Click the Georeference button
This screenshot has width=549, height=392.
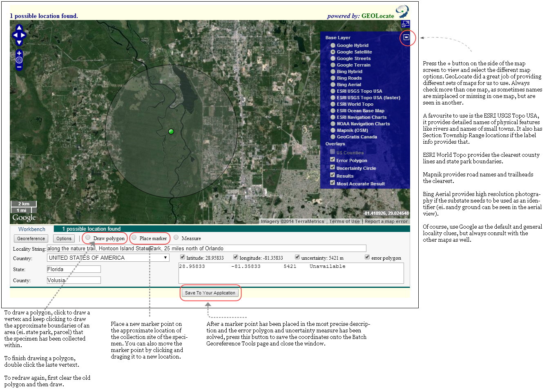[x=31, y=238]
